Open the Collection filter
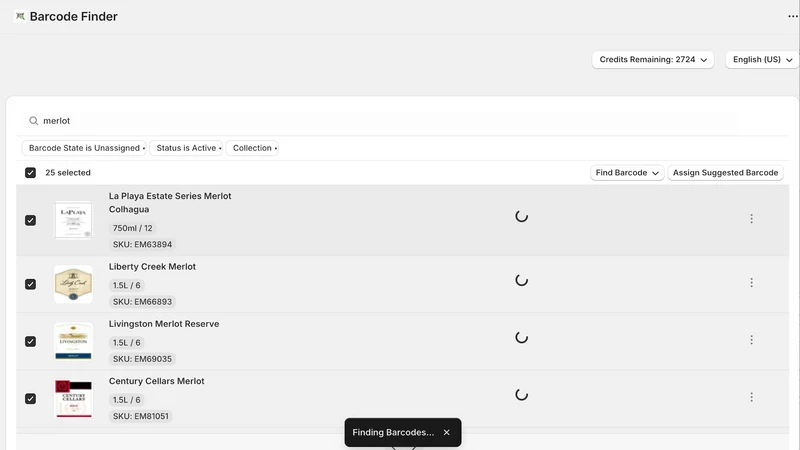 tap(252, 148)
